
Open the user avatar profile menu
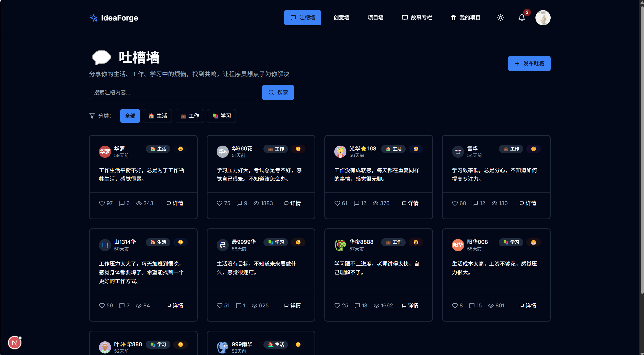tap(543, 18)
